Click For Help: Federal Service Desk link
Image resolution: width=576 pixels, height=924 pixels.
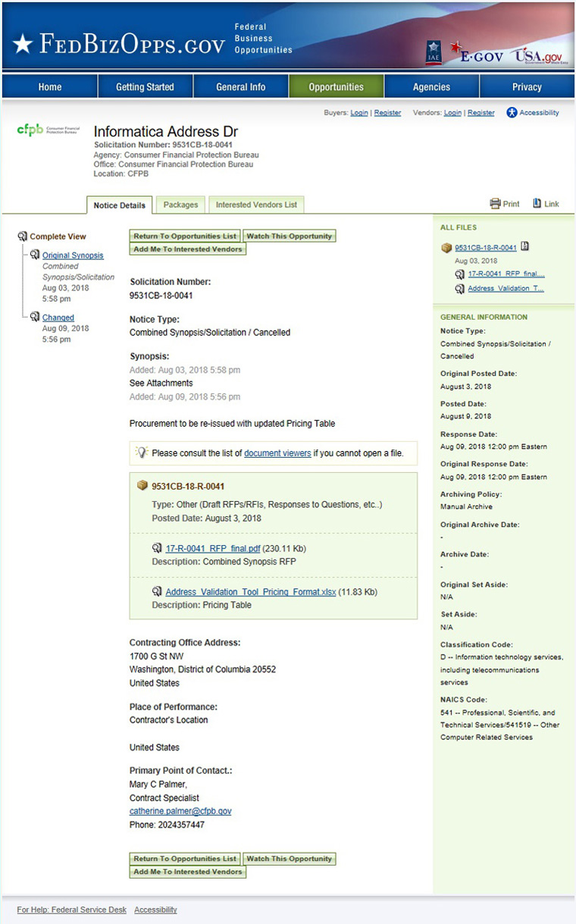pos(72,910)
